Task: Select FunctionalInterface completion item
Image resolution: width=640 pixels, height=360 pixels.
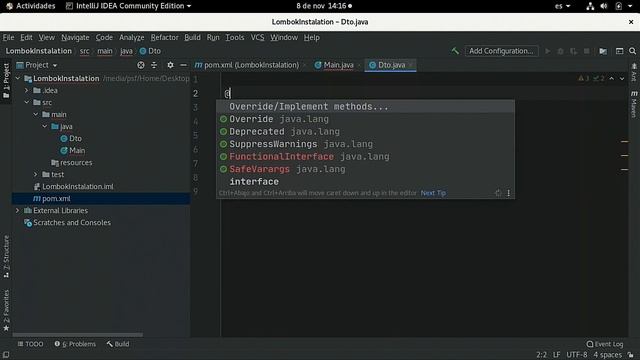Action: (365, 157)
